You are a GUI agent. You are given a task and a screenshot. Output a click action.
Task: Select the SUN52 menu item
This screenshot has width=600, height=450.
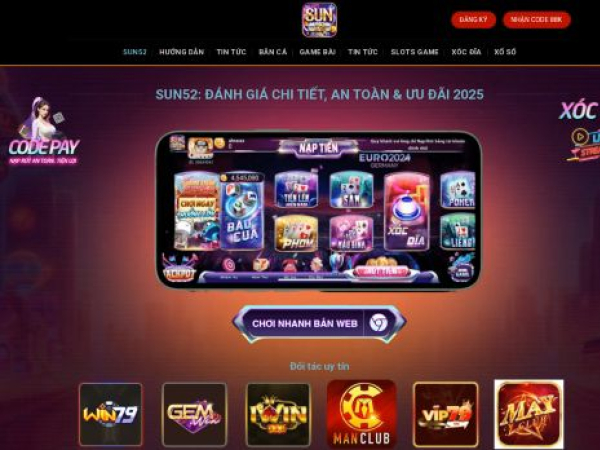pos(135,52)
